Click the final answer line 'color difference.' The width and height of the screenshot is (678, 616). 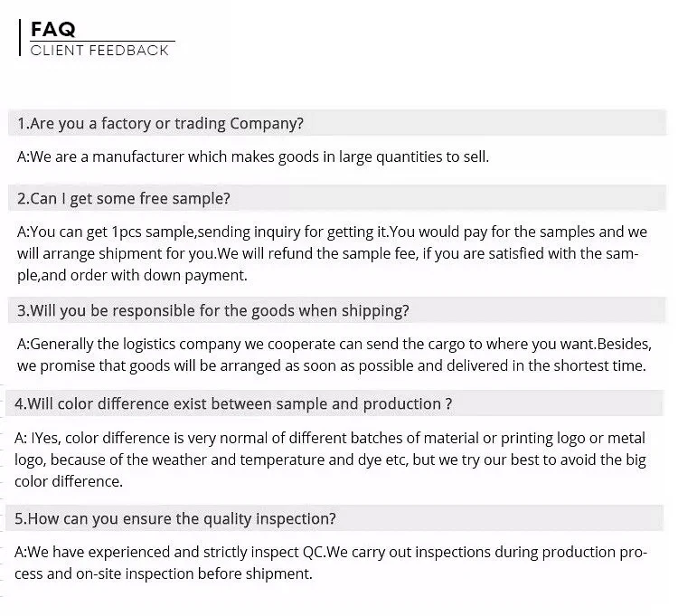pyautogui.click(x=70, y=482)
